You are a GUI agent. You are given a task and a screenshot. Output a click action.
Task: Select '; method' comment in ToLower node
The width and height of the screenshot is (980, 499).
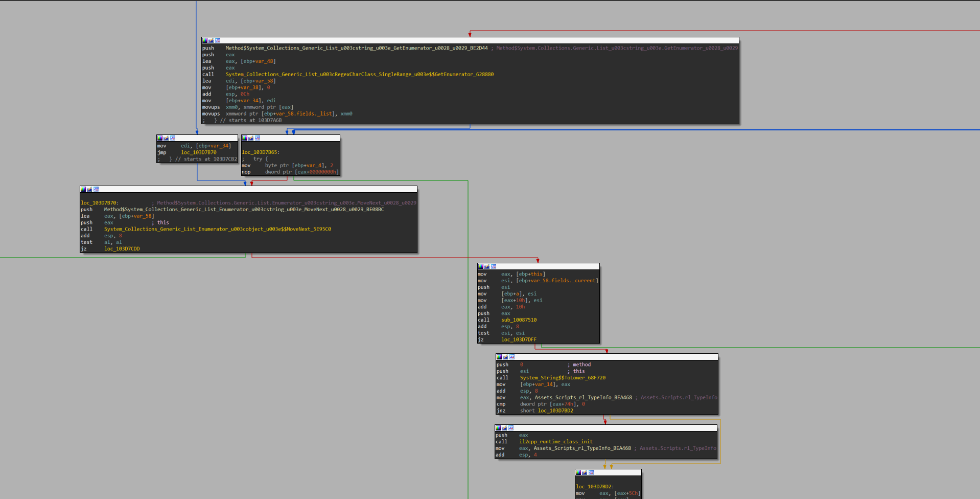pos(579,365)
